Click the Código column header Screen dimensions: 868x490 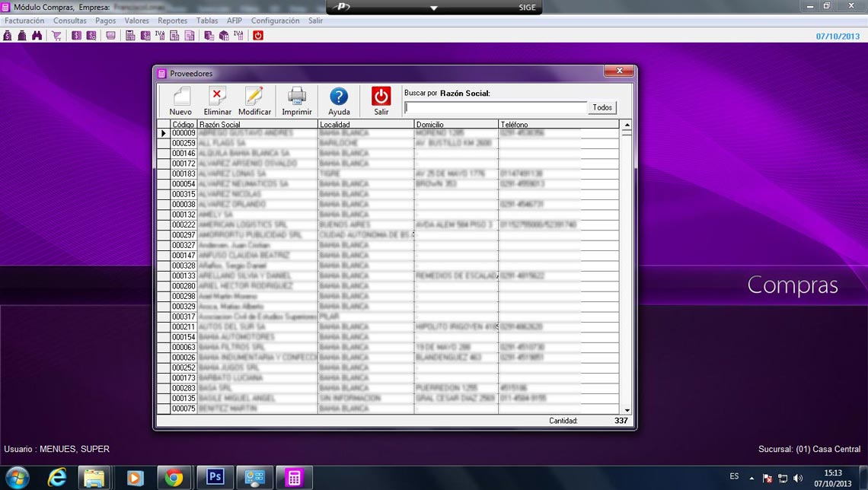coord(183,124)
